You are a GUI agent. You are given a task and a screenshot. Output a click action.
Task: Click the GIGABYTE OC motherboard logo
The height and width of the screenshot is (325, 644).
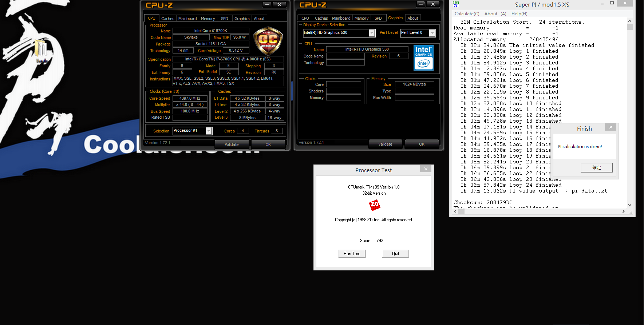268,41
